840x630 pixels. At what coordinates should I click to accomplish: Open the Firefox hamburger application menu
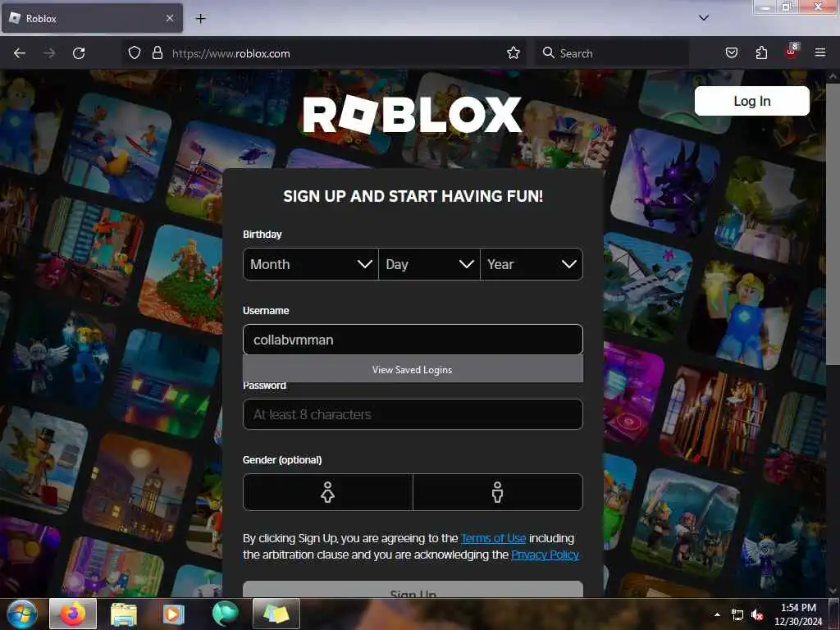tap(820, 52)
